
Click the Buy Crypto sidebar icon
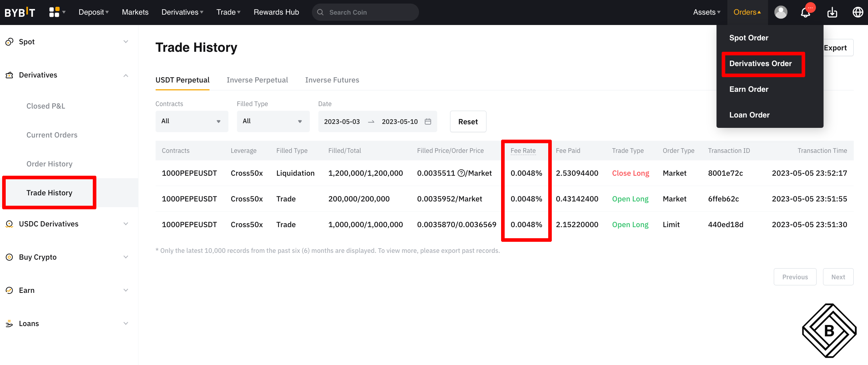click(x=10, y=257)
